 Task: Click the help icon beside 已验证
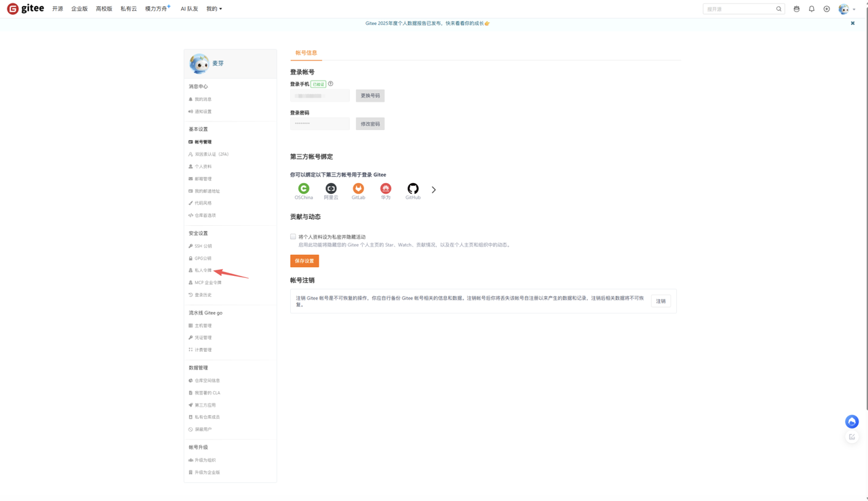pyautogui.click(x=331, y=84)
